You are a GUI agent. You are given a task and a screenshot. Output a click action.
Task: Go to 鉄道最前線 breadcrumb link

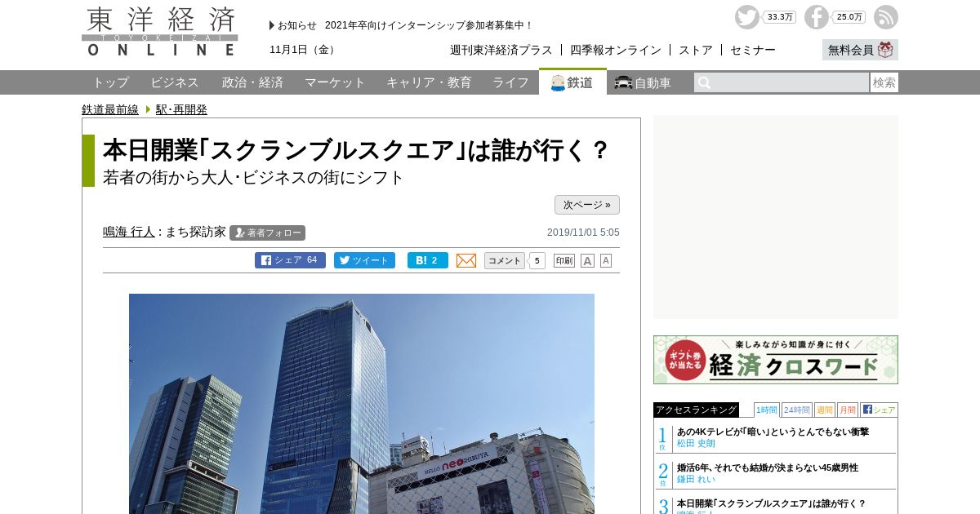(x=110, y=109)
